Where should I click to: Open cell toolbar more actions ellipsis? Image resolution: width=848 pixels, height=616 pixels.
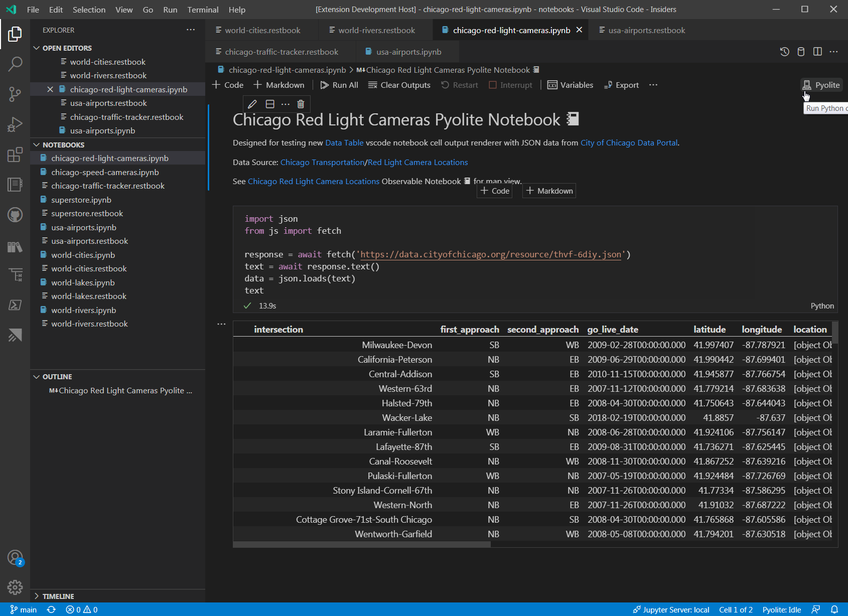coord(286,104)
